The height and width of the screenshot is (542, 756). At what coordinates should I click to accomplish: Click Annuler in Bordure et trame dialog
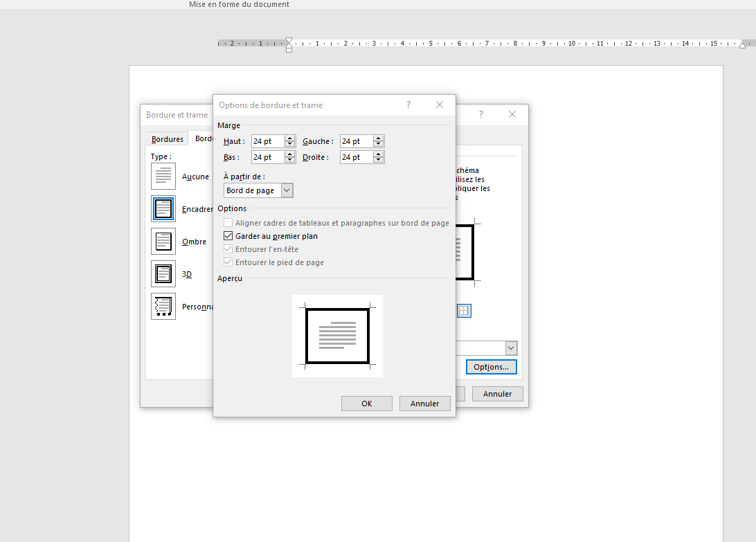tap(497, 394)
